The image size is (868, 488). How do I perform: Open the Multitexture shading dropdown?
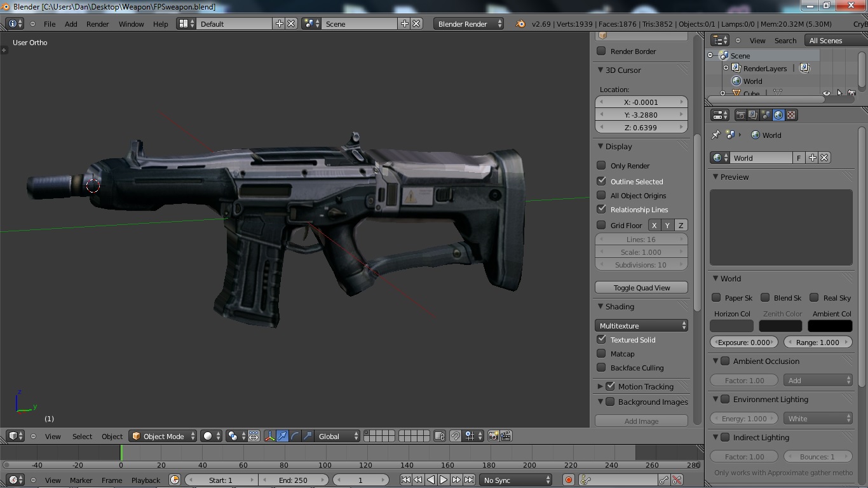click(642, 325)
